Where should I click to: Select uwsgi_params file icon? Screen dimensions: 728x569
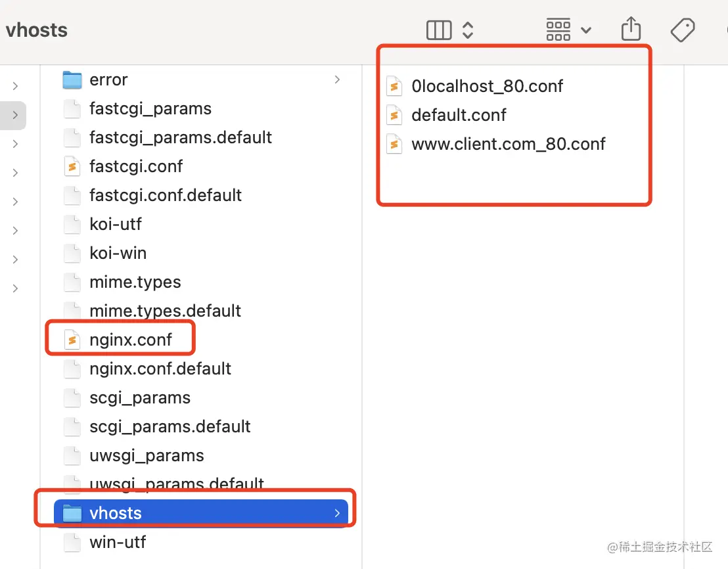pos(72,455)
